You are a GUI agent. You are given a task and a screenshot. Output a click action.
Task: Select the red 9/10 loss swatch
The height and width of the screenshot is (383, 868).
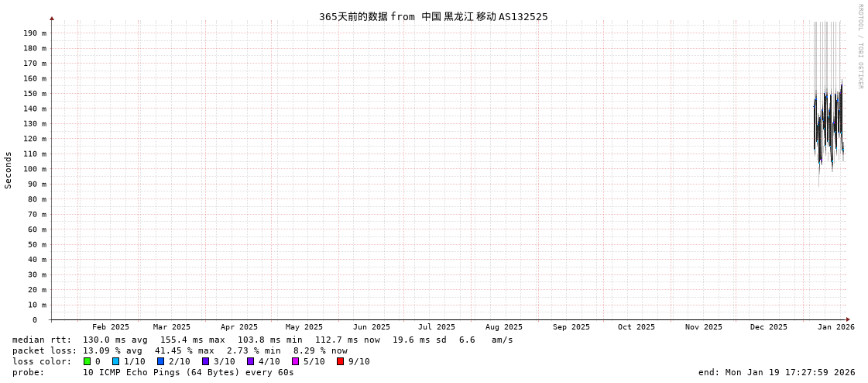pos(341,361)
